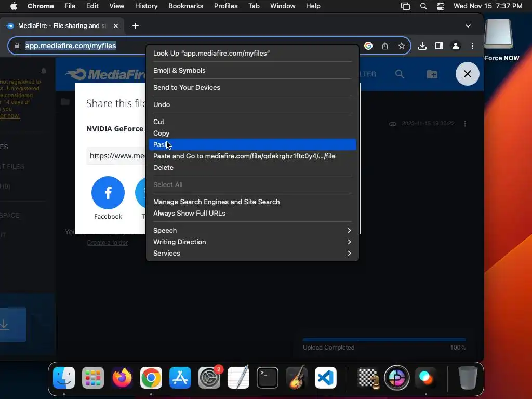Click the Create a folder link

pos(107,243)
